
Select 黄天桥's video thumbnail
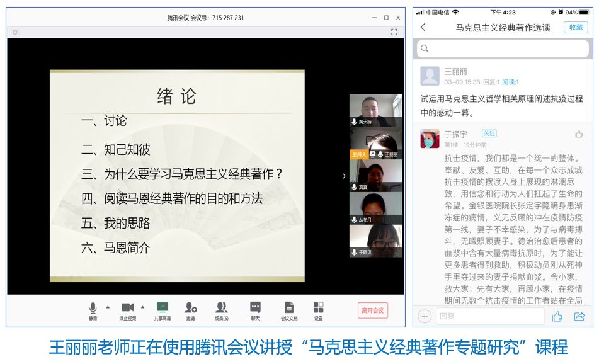[x=375, y=110]
